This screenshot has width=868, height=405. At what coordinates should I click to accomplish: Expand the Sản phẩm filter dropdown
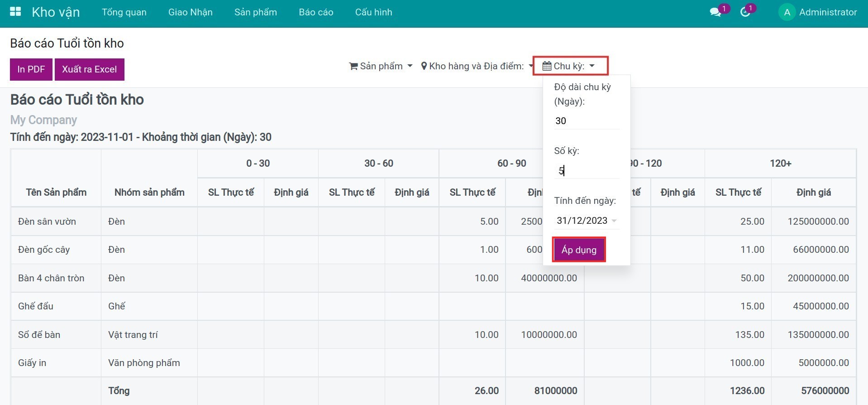pos(381,66)
